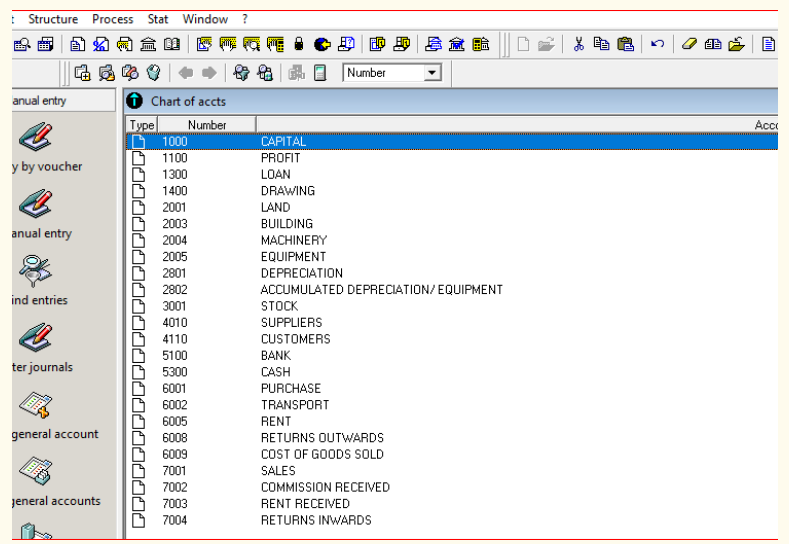This screenshot has height=544, width=789.
Task: Select account 4010 SUPPLIERS
Action: pyautogui.click(x=451, y=323)
